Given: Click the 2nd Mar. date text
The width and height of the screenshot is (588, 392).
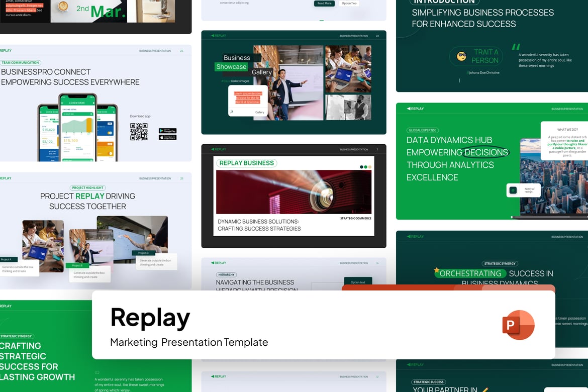Looking at the screenshot, I should [x=101, y=11].
